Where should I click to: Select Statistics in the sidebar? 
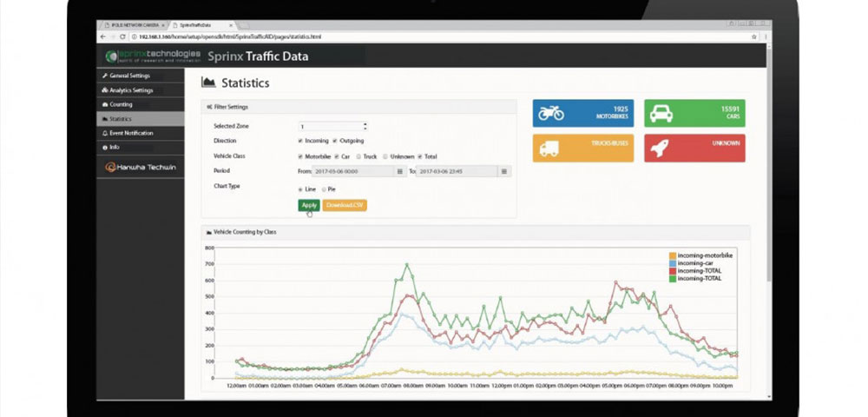pyautogui.click(x=140, y=118)
